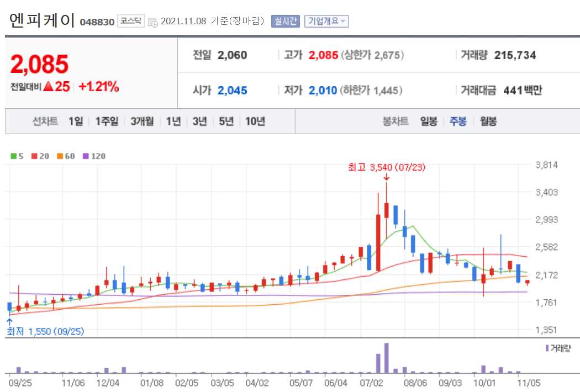Image resolution: width=580 pixels, height=392 pixels.
Task: Click the 하한가 1,445 text
Action: (x=371, y=90)
